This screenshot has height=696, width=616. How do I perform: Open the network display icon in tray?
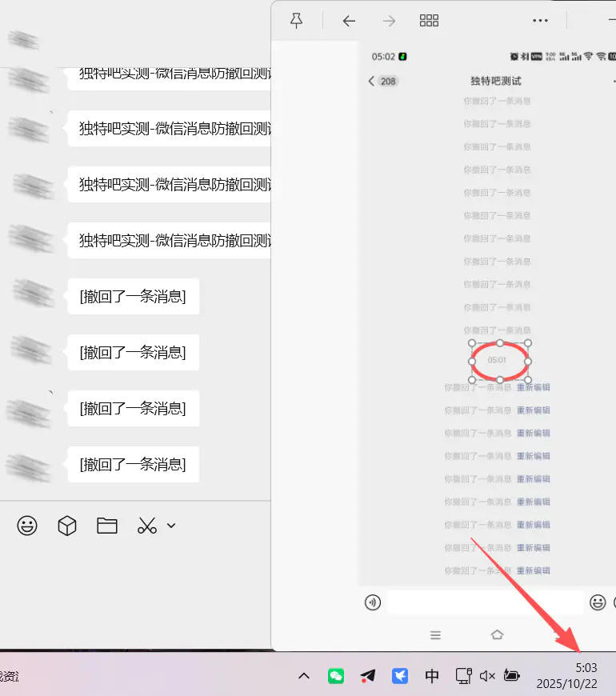point(464,676)
